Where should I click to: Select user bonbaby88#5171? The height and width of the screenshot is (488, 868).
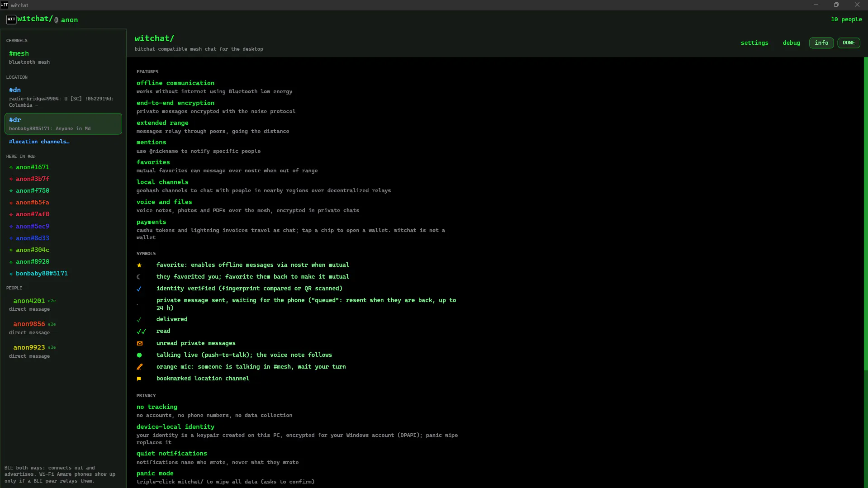point(42,274)
